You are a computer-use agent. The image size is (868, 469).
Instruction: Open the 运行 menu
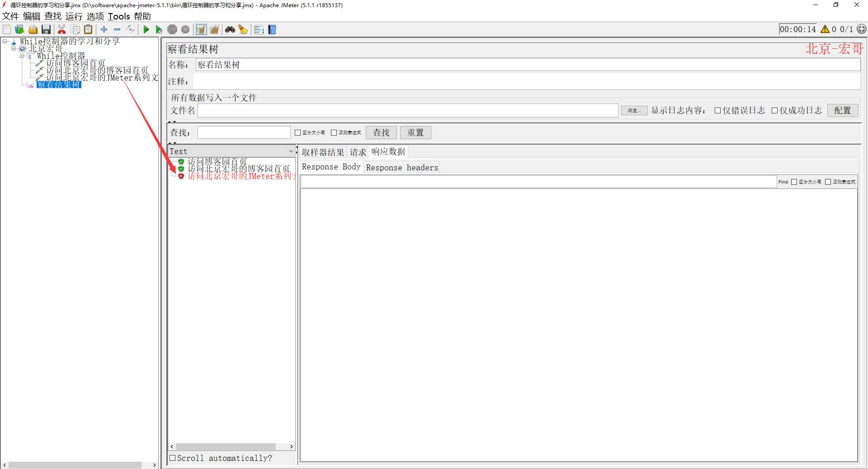(x=74, y=16)
